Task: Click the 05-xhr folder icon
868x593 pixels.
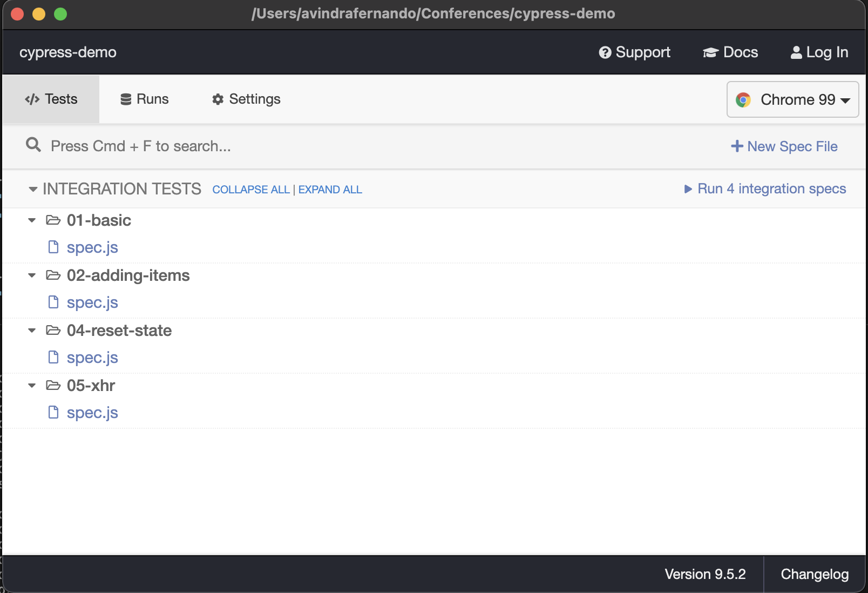Action: coord(53,386)
